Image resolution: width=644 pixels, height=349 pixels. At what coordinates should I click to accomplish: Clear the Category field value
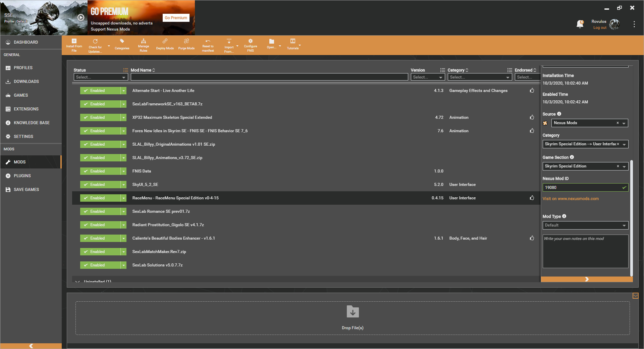618,144
